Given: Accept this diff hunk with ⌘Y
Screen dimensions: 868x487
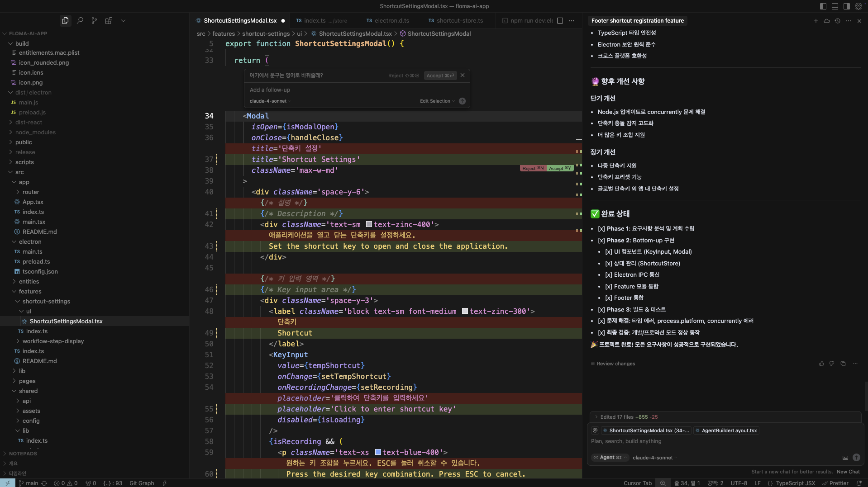Looking at the screenshot, I should (x=560, y=168).
